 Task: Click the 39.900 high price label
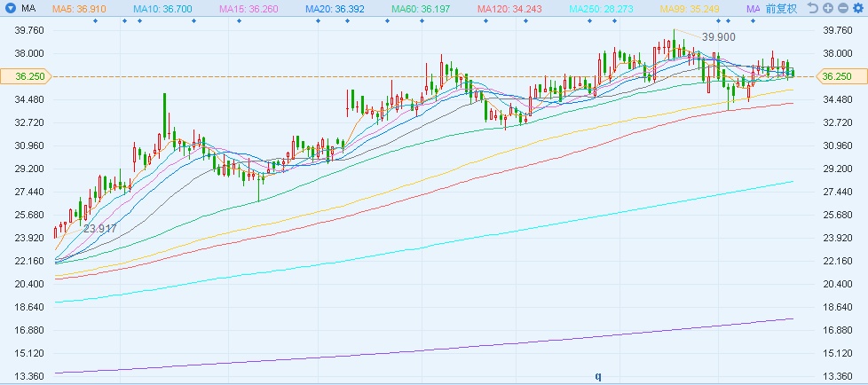[x=718, y=37]
